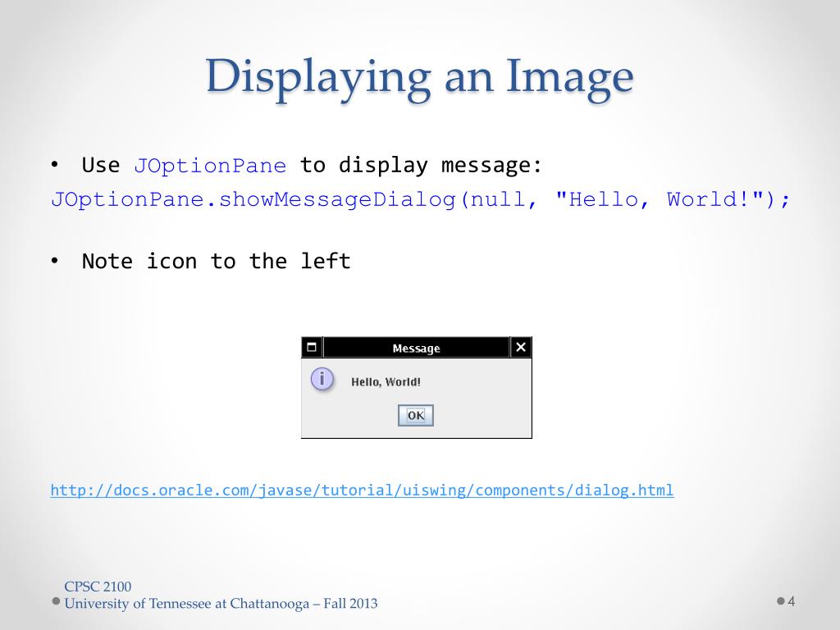The image size is (840, 630).
Task: Click the CPSC 2100 footer text
Action: [98, 587]
